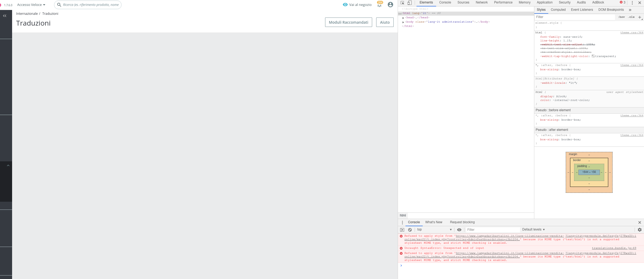Click the transparent tap-highlight-color swatch
This screenshot has width=644, height=279.
pos(593,56)
